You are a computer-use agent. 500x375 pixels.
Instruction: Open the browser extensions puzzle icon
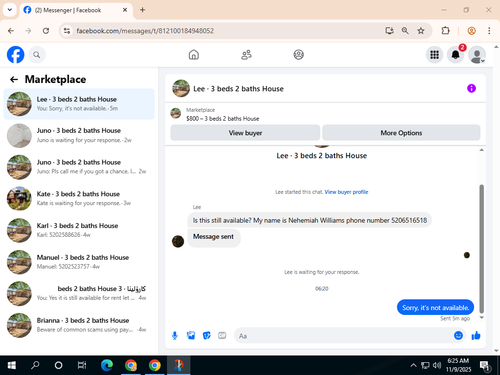[445, 31]
